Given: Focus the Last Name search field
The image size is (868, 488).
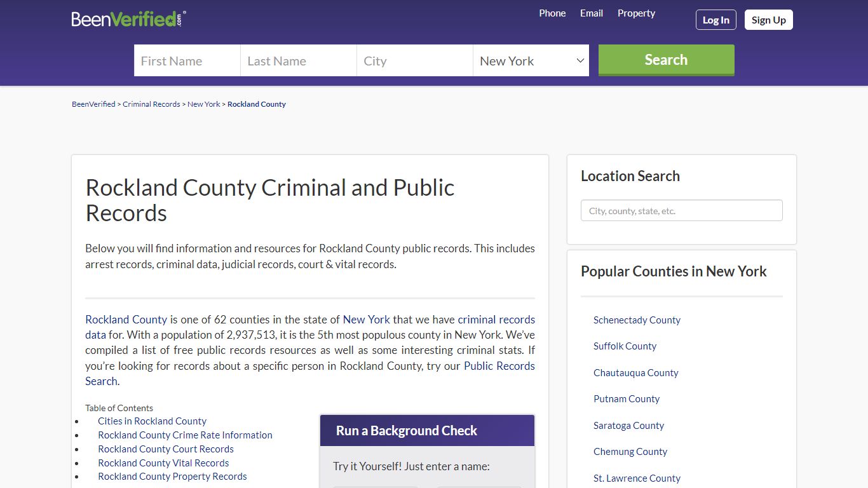Looking at the screenshot, I should (299, 60).
